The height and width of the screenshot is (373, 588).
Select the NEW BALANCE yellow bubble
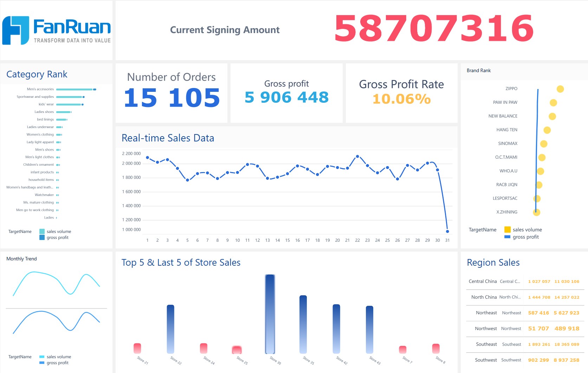click(552, 116)
